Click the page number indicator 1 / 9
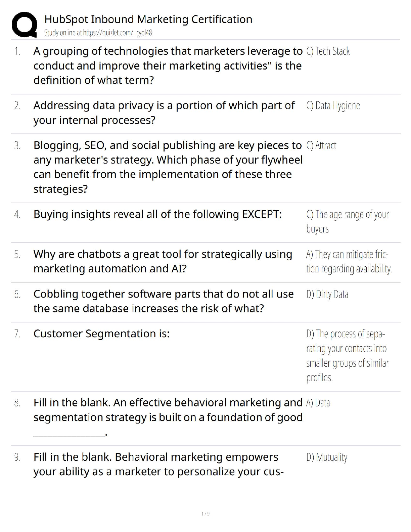 pos(205,514)
